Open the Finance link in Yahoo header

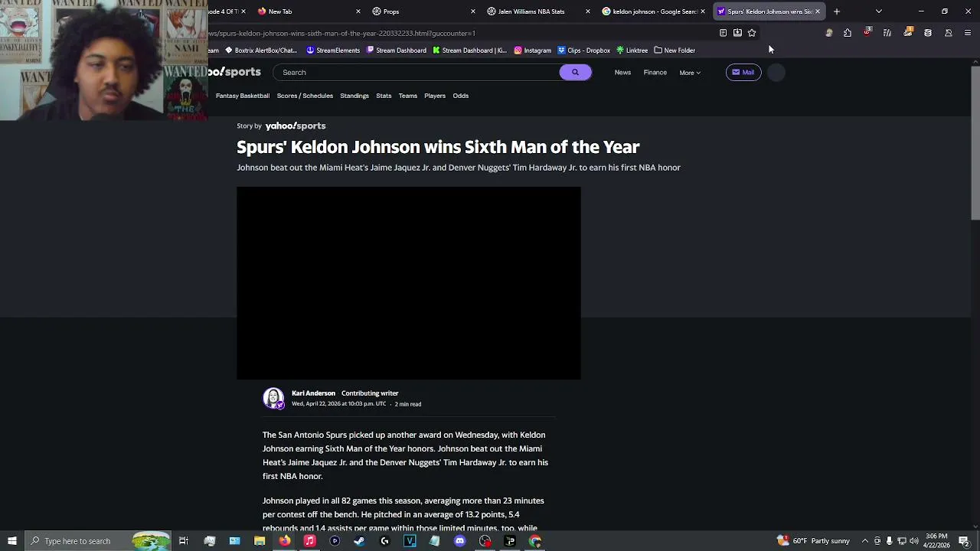pyautogui.click(x=655, y=73)
